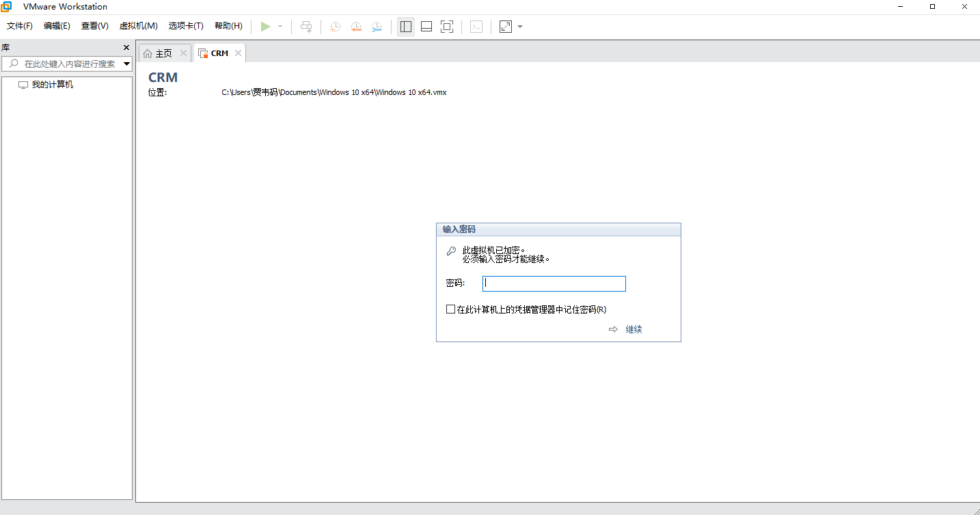
Task: Open the 文件(F) menu
Action: (20, 26)
